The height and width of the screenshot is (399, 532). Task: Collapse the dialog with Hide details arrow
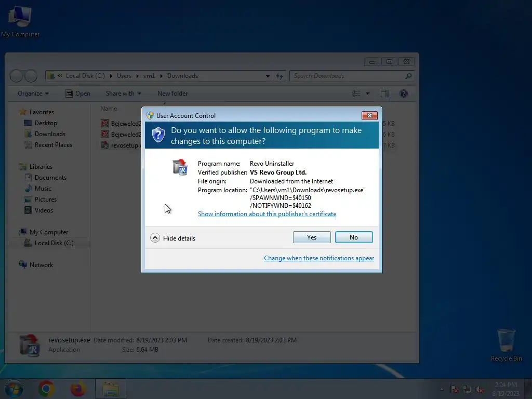[x=155, y=238]
